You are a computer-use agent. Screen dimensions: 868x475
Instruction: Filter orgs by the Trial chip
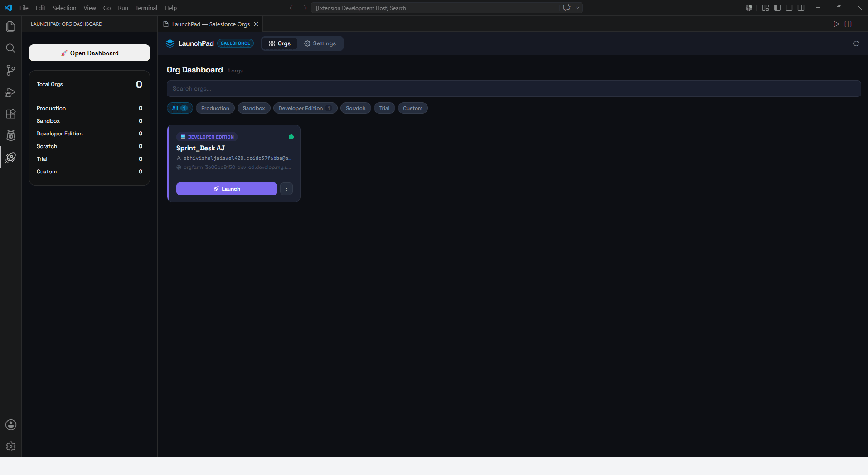(384, 108)
